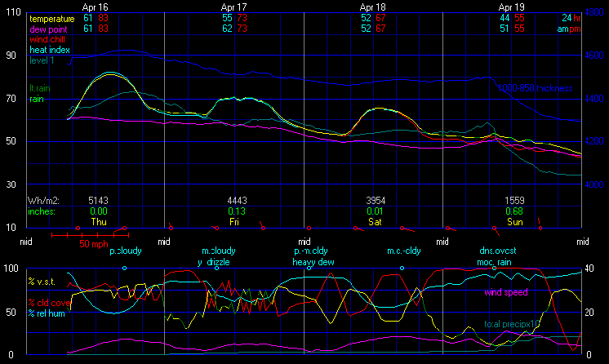
Task: Select the circle marker under "heavy dew"
Action: click(309, 268)
